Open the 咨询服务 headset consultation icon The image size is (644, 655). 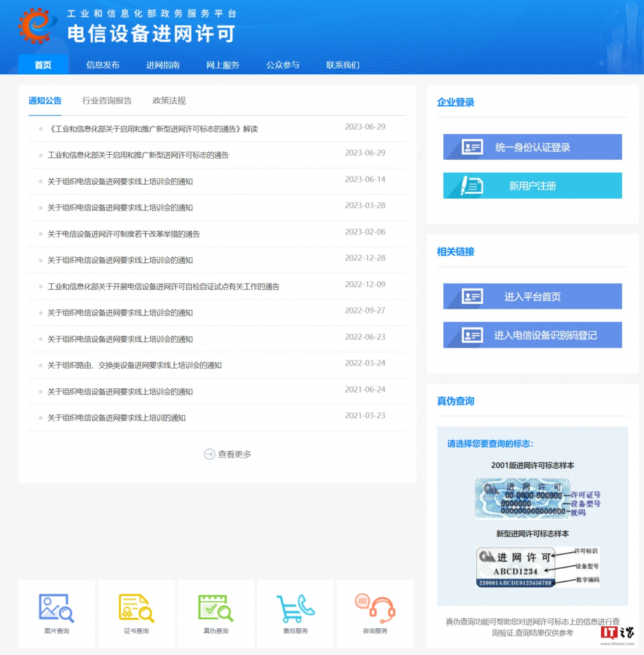point(374,608)
